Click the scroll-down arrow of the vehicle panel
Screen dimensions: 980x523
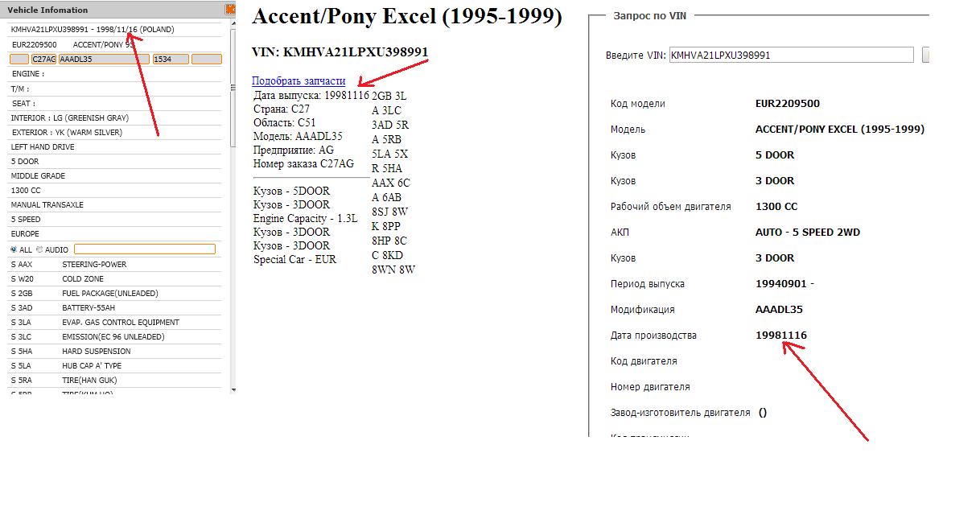[x=233, y=389]
